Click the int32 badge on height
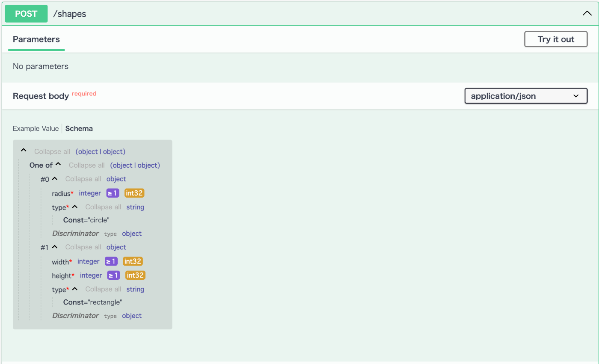Viewport: 599px width, 364px height. [x=135, y=275]
